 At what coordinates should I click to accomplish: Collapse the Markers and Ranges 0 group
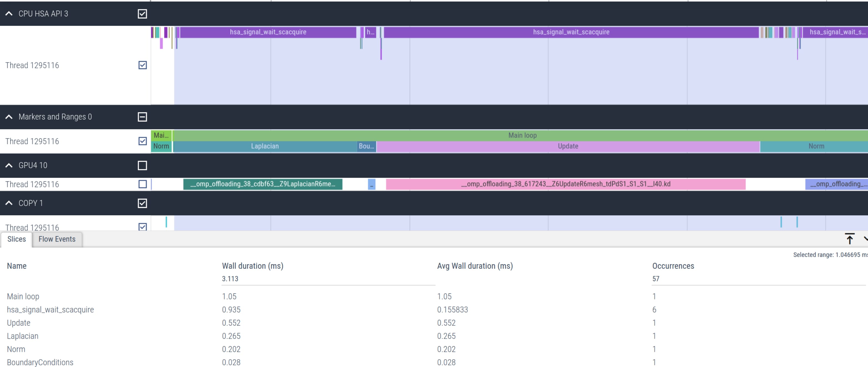click(9, 117)
